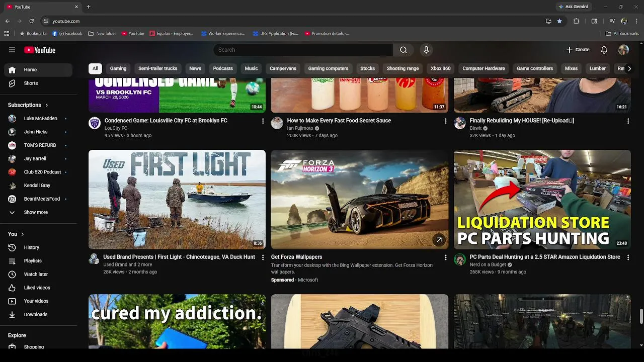Open options for Fast Food Secret Sauce video
644x362 pixels.
pos(445,121)
